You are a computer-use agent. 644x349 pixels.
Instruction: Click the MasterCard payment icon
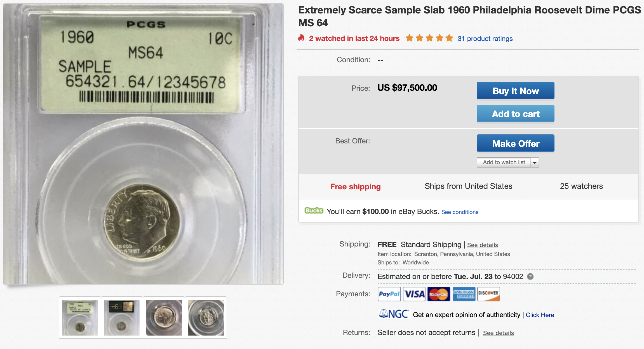click(x=439, y=294)
